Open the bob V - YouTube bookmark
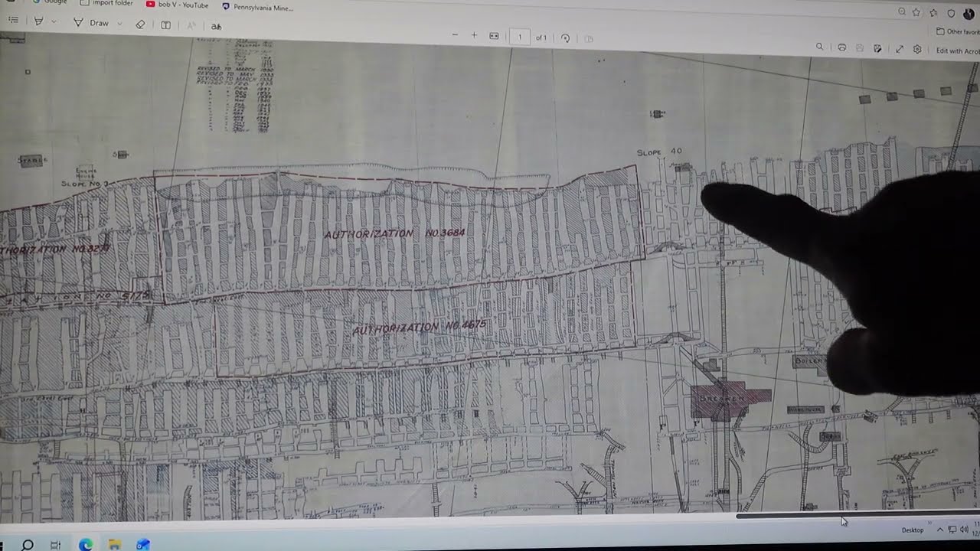This screenshot has height=551, width=980. (x=177, y=5)
